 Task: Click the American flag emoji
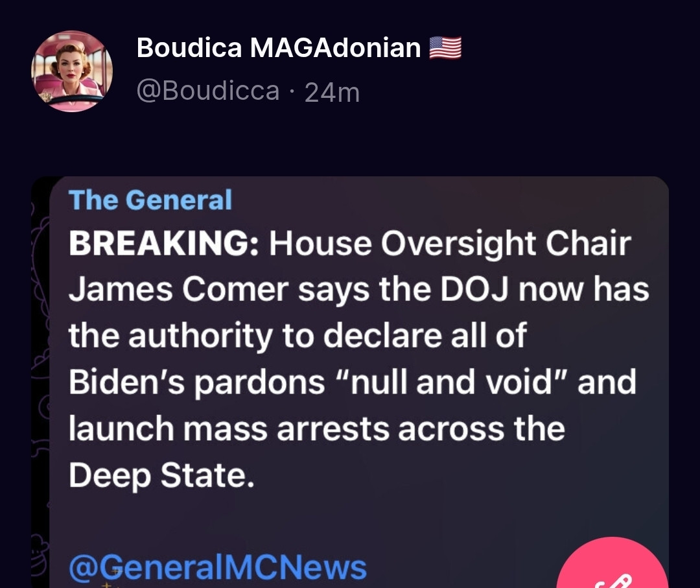click(445, 48)
